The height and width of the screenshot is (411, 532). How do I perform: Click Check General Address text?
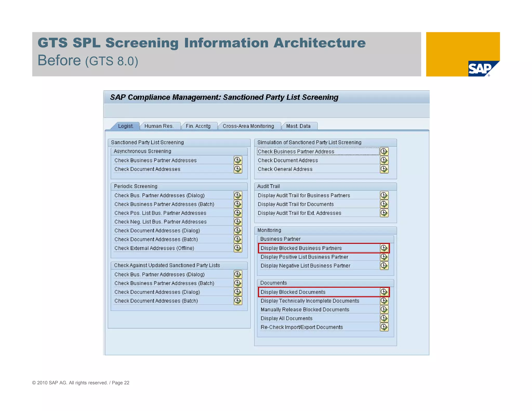[285, 169]
